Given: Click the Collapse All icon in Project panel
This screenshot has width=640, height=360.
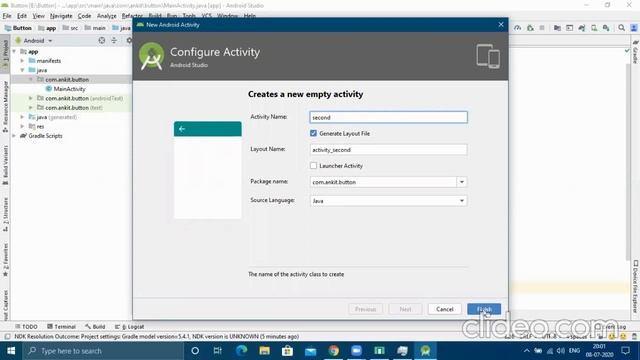Looking at the screenshot, I should pos(114,40).
